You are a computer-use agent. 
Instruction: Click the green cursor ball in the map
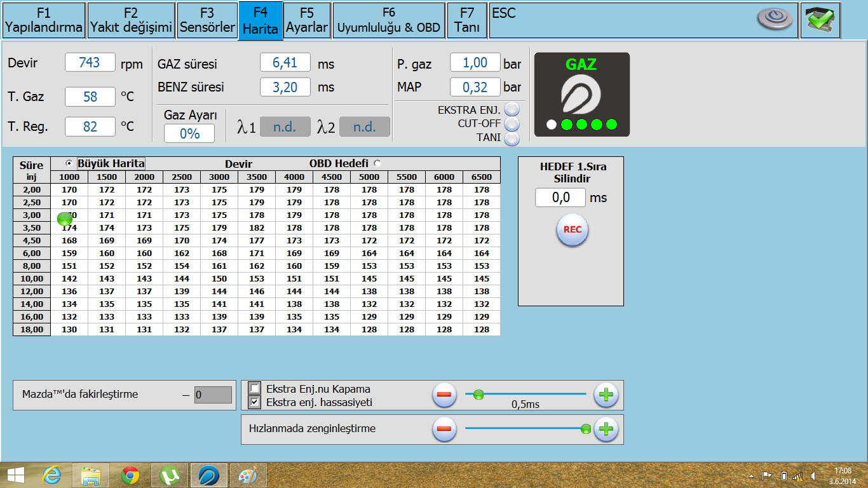coord(65,219)
